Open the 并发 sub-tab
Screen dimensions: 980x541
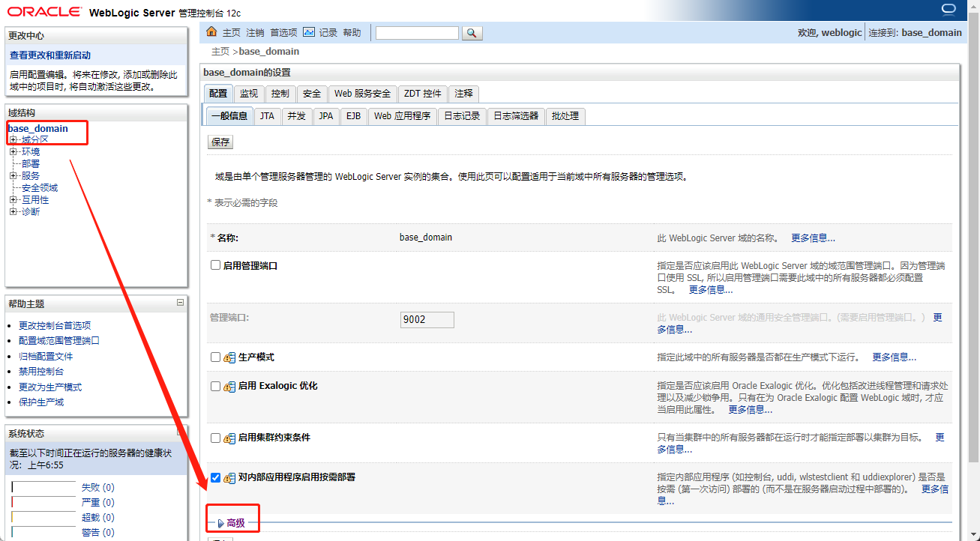coord(296,116)
